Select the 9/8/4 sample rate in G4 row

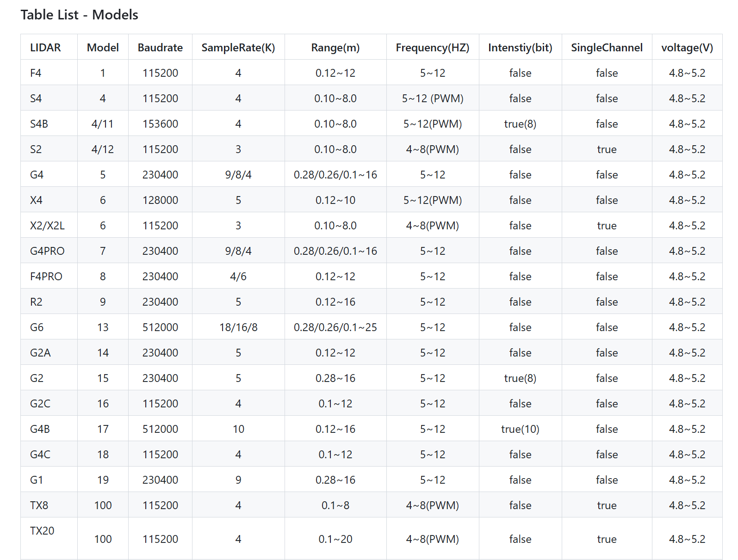tap(238, 175)
